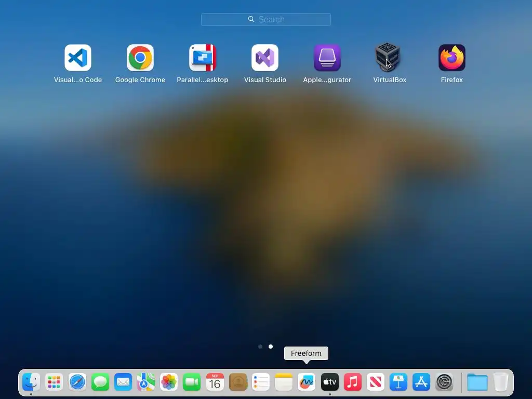Click the "Google Chrome" label text
The width and height of the screenshot is (532, 399).
pos(140,79)
